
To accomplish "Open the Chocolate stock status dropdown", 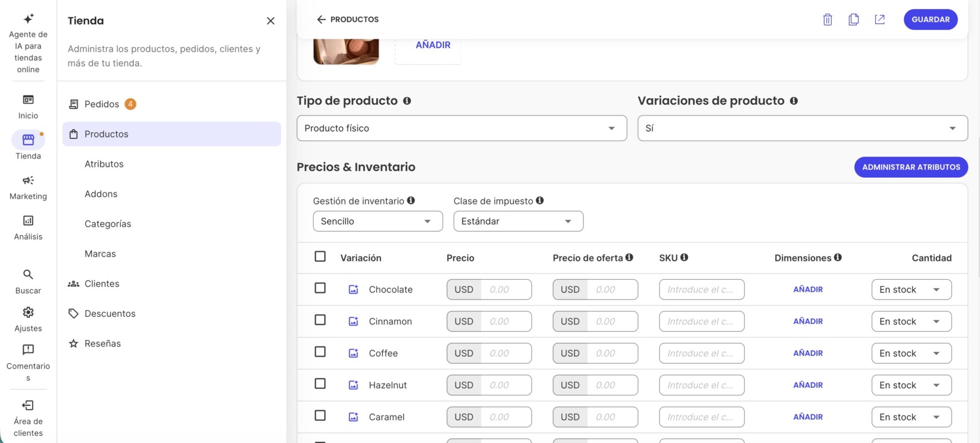I will 912,289.
